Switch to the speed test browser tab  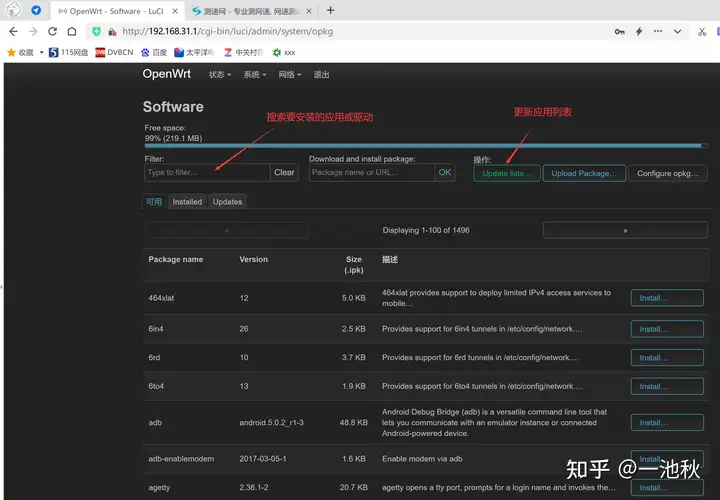point(252,11)
